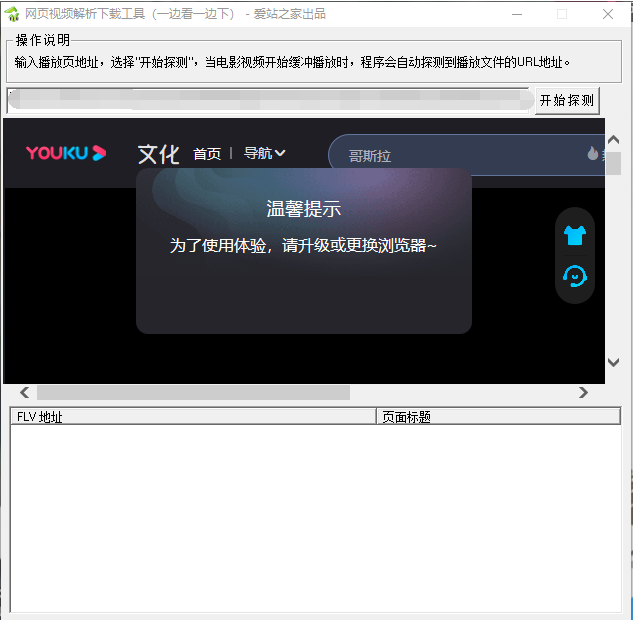Open the 首页 link
633x620 pixels.
(207, 154)
